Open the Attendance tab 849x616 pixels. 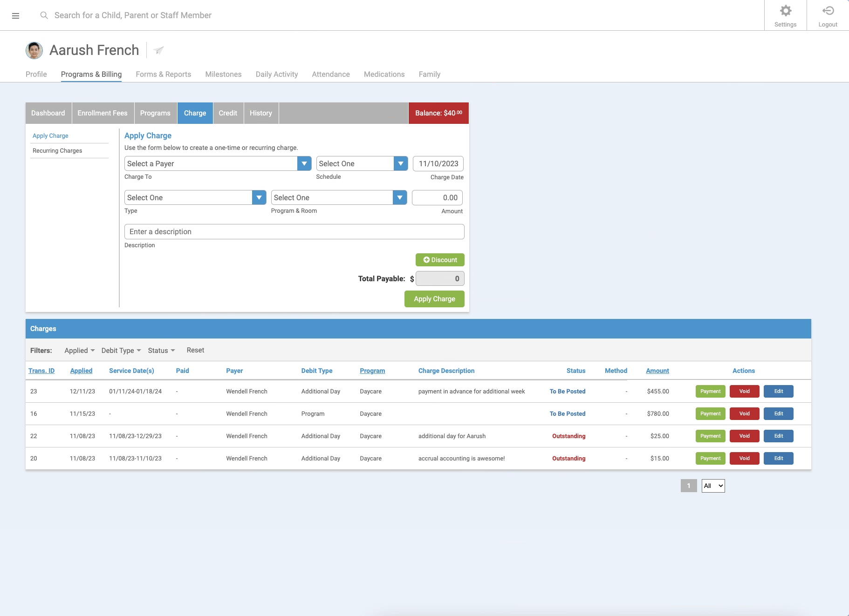click(330, 74)
